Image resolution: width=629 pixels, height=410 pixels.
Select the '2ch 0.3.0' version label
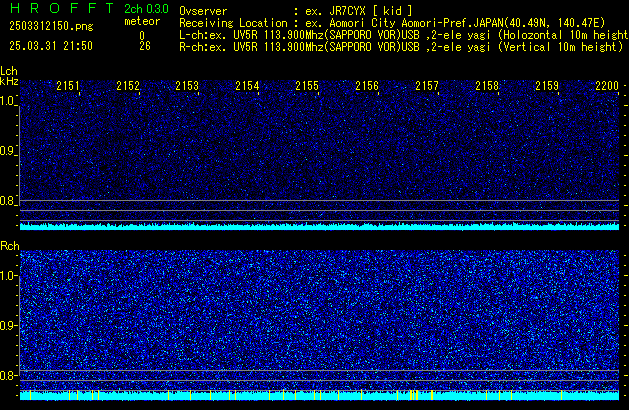(x=146, y=9)
